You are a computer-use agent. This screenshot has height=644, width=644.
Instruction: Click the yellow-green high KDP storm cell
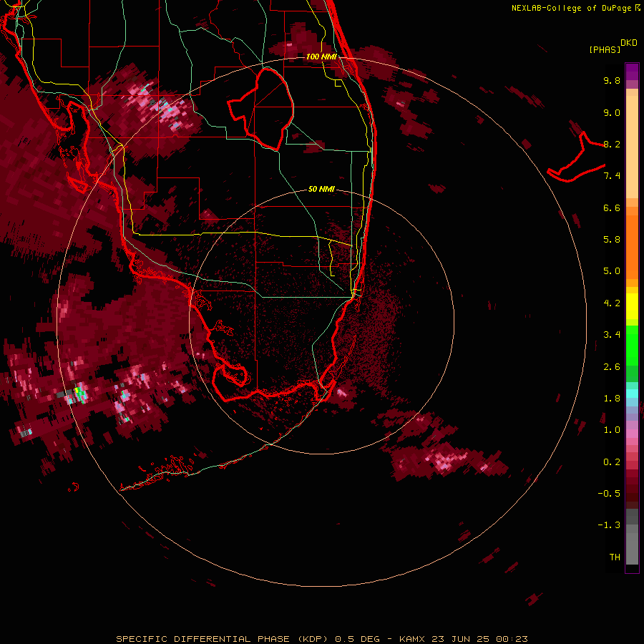79,393
